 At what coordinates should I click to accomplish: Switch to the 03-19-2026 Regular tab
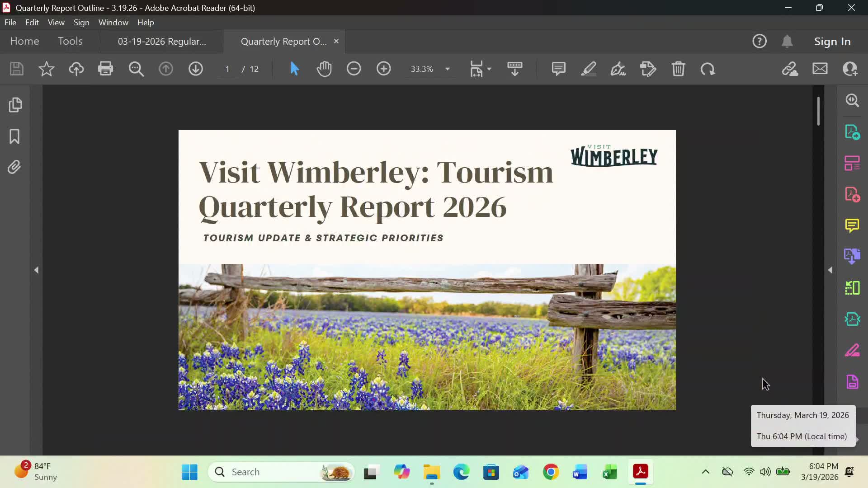click(x=162, y=41)
